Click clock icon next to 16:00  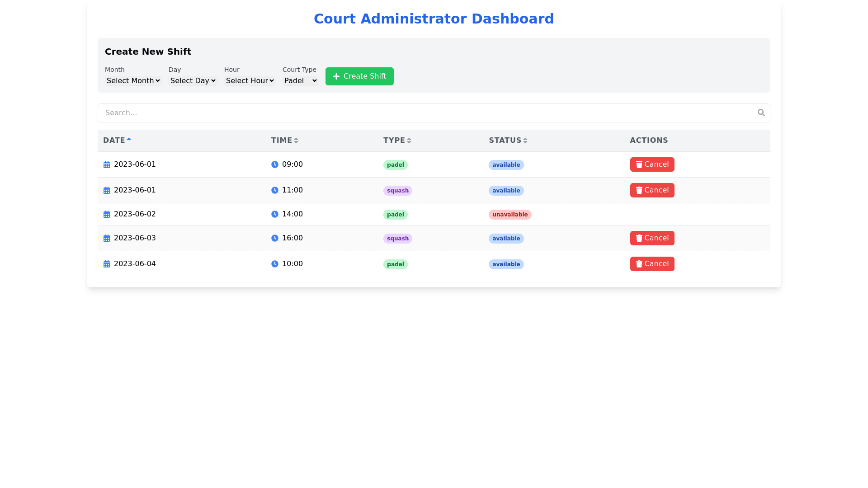(x=274, y=238)
